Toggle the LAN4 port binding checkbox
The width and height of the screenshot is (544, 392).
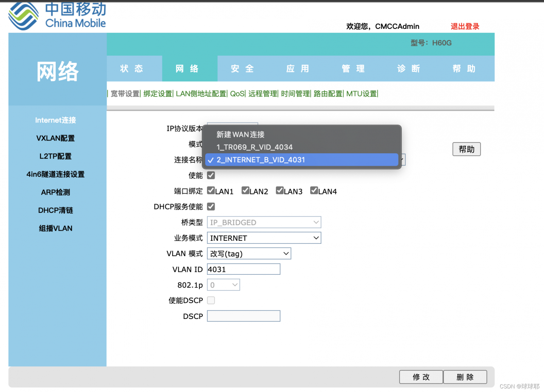[x=314, y=190]
